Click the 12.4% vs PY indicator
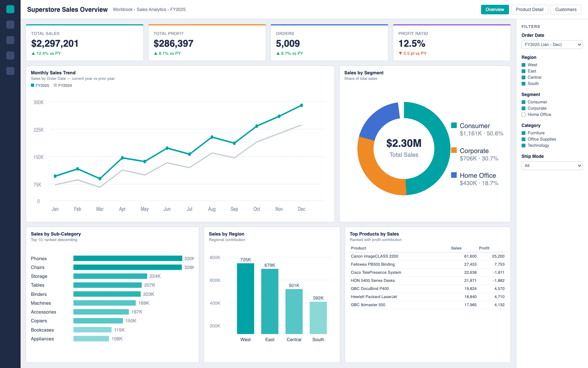 pos(46,53)
